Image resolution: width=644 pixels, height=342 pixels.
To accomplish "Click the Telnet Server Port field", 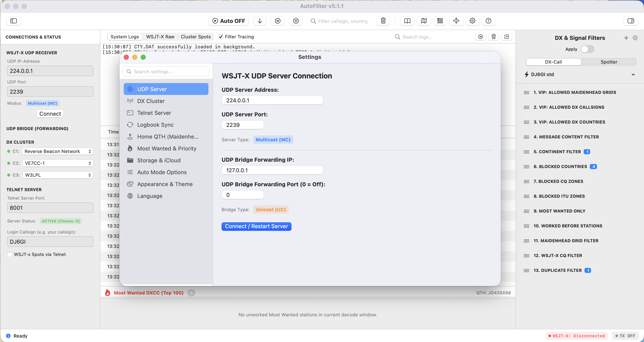I will [x=50, y=208].
